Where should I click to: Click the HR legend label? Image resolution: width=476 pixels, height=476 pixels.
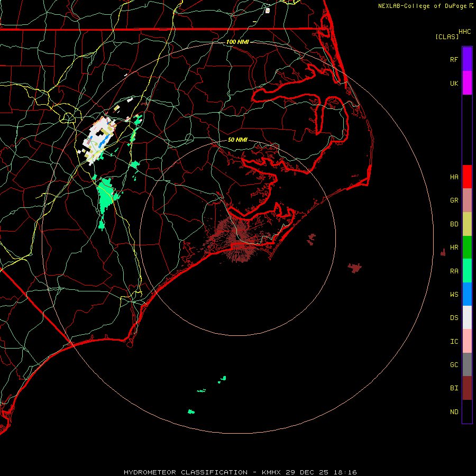point(454,248)
